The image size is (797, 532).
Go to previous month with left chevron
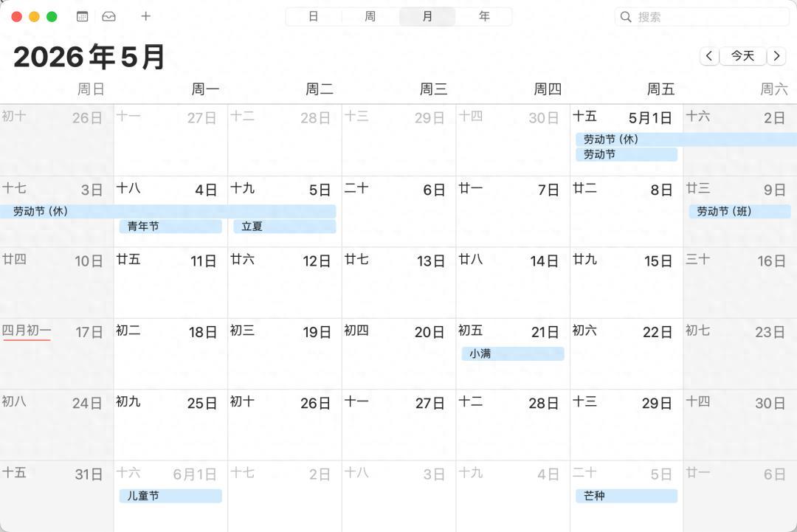[x=709, y=56]
